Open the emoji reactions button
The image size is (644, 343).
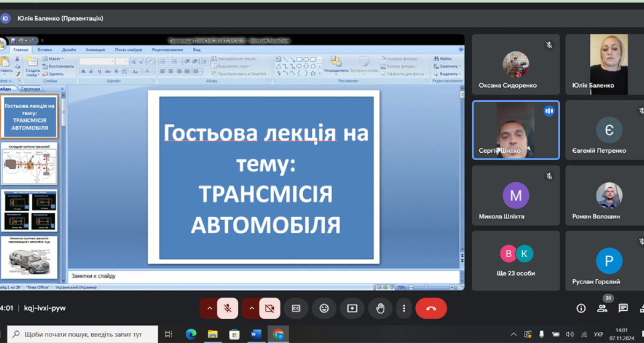(324, 308)
